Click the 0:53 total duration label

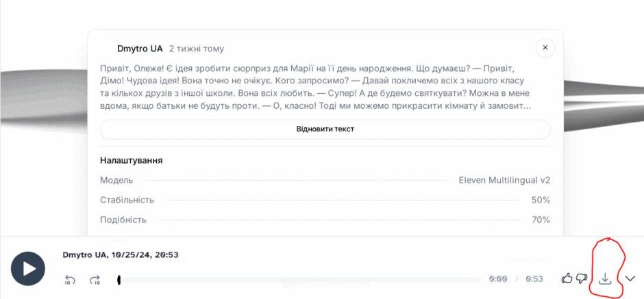coord(534,279)
